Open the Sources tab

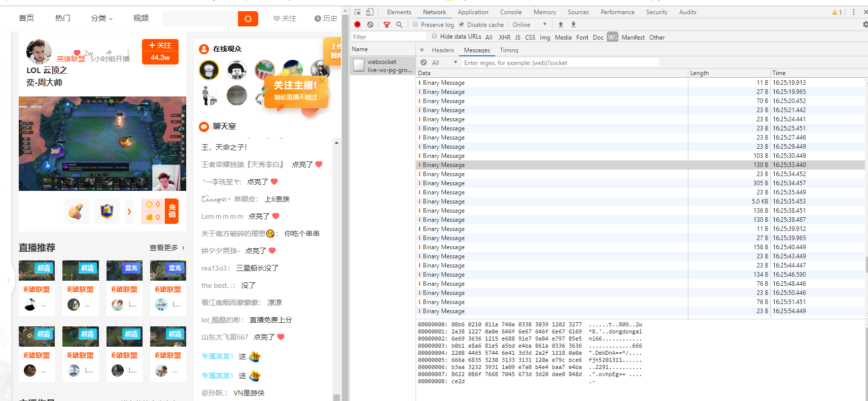[x=578, y=12]
